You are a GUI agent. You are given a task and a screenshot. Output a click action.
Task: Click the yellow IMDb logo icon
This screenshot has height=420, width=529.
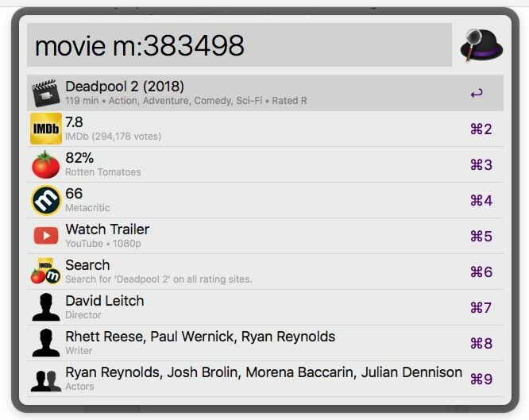click(46, 129)
